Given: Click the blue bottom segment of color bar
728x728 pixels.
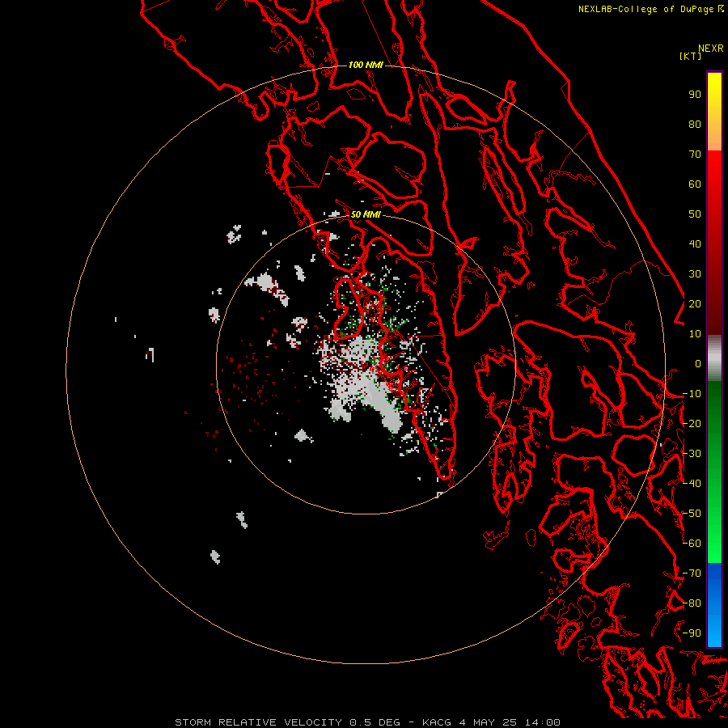Looking at the screenshot, I should tap(714, 604).
